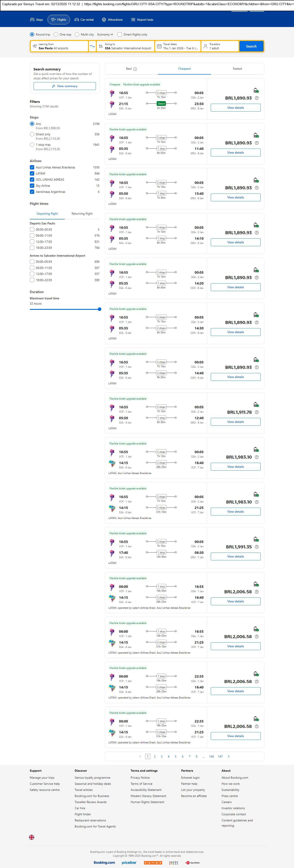This screenshot has height=868, width=294.
Task: Open the Travel dates picker
Action: [178, 46]
